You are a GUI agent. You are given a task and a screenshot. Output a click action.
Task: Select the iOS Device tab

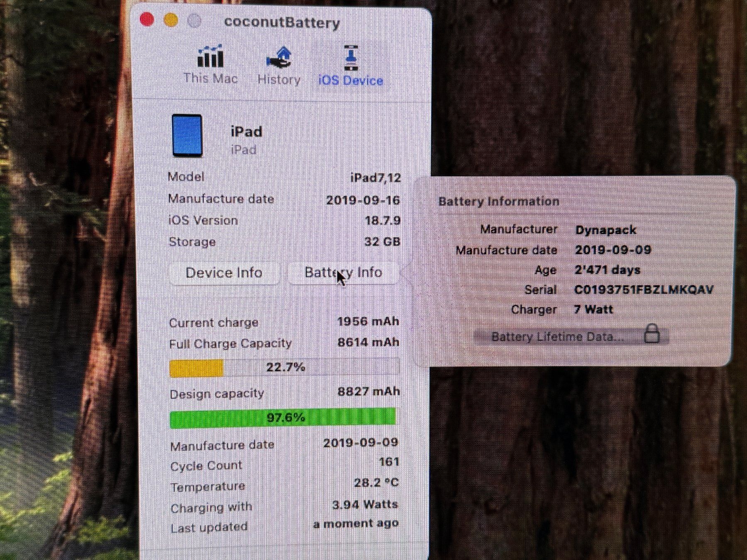[x=351, y=66]
